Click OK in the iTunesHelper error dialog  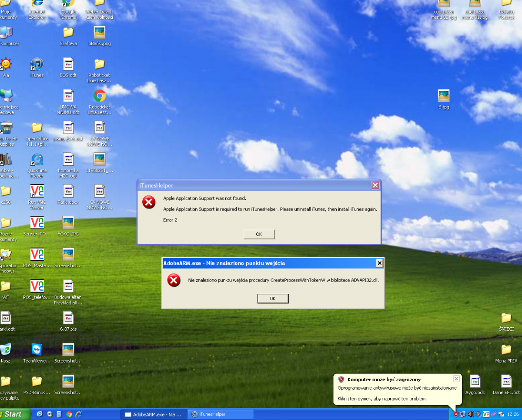[x=259, y=234]
